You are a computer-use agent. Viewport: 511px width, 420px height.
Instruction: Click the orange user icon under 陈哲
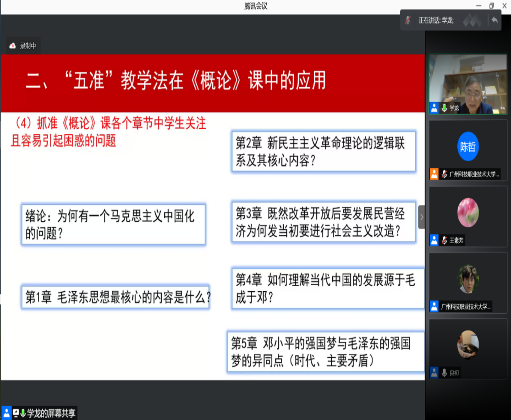(434, 174)
